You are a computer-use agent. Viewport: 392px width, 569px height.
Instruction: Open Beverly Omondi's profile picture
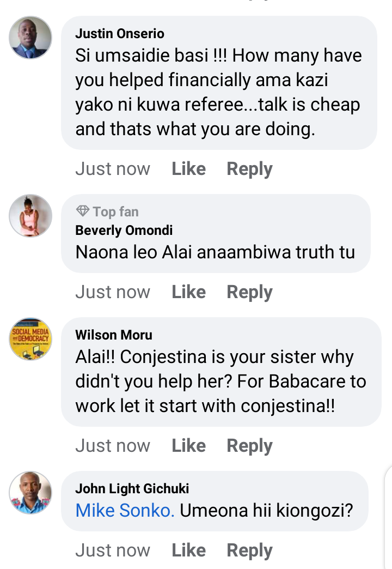30,216
